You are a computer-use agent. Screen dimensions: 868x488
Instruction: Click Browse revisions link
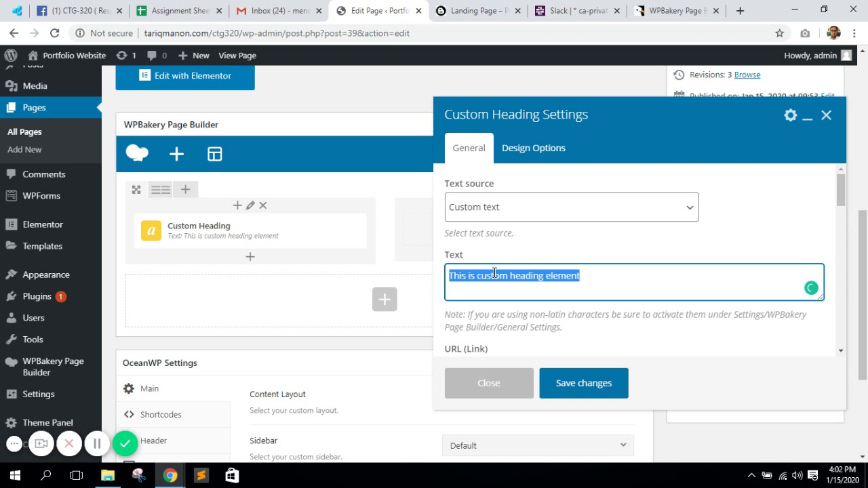point(747,75)
